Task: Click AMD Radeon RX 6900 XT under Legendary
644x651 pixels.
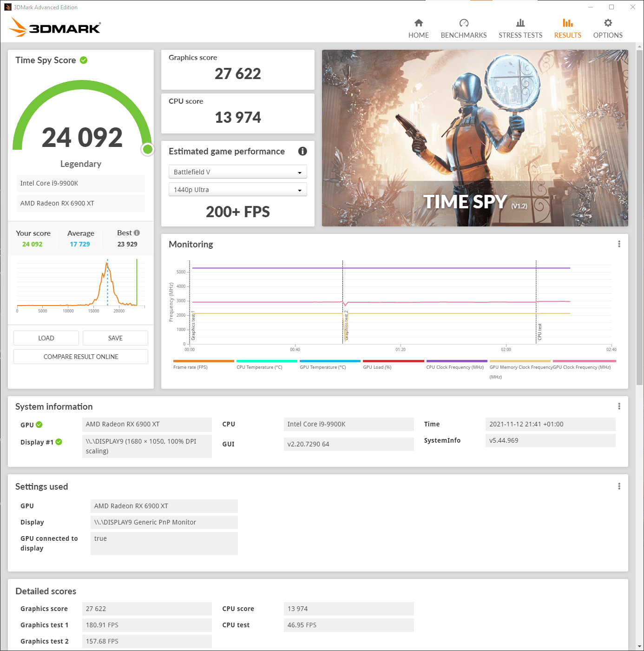Action: click(x=81, y=203)
